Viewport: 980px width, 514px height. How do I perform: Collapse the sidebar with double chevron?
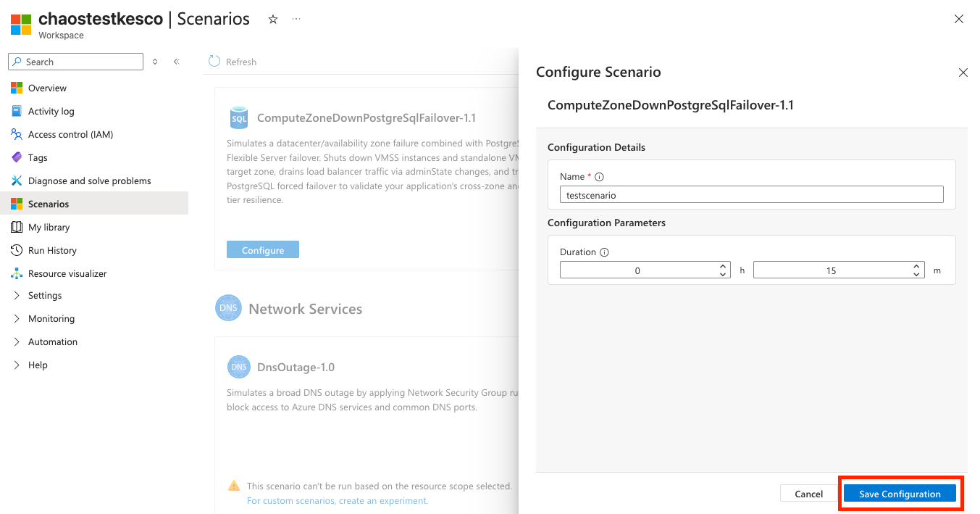(x=176, y=62)
